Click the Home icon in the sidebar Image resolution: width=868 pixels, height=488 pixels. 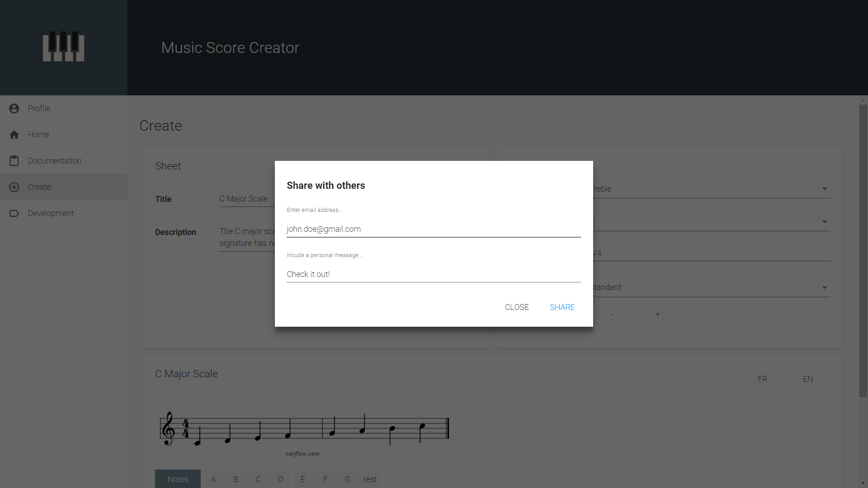pos(14,134)
